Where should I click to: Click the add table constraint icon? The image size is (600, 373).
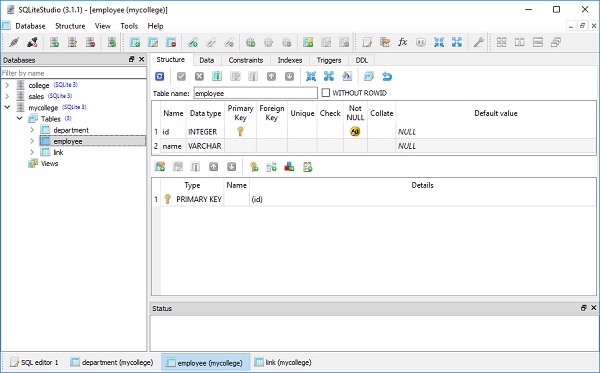point(160,167)
